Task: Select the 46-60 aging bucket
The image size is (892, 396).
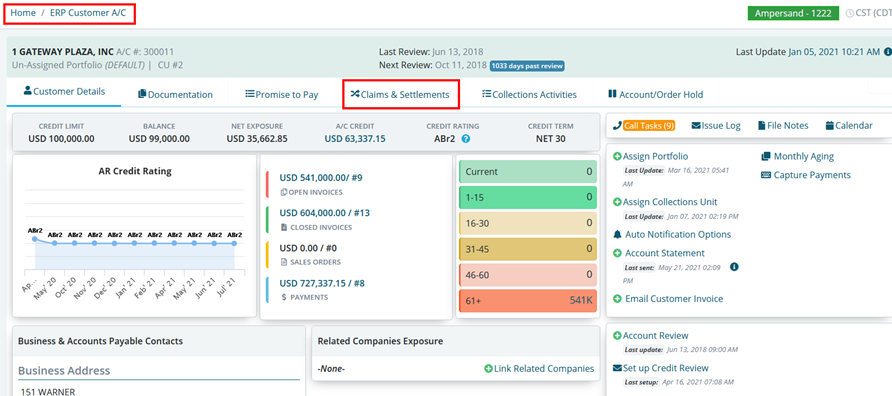Action: pyautogui.click(x=527, y=275)
